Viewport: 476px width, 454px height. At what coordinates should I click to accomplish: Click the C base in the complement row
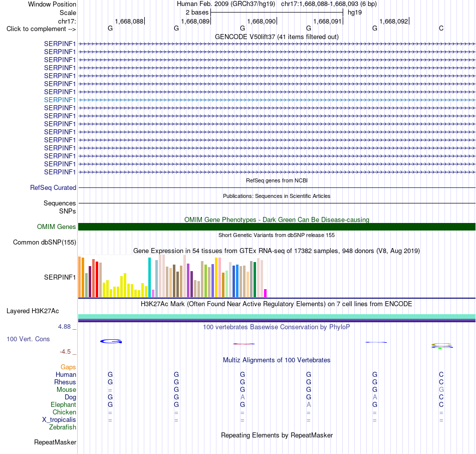[441, 28]
